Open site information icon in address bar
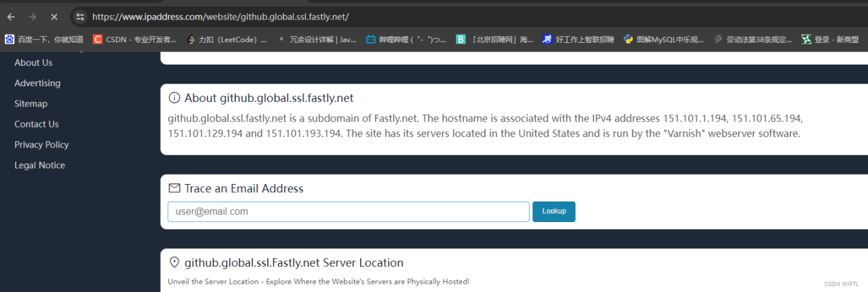The width and height of the screenshot is (868, 292). tap(80, 16)
